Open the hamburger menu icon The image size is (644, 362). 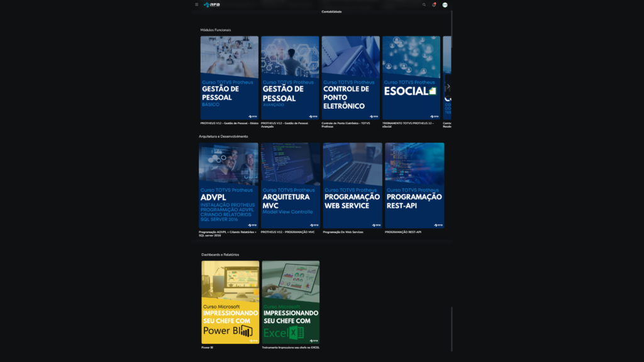click(x=196, y=4)
